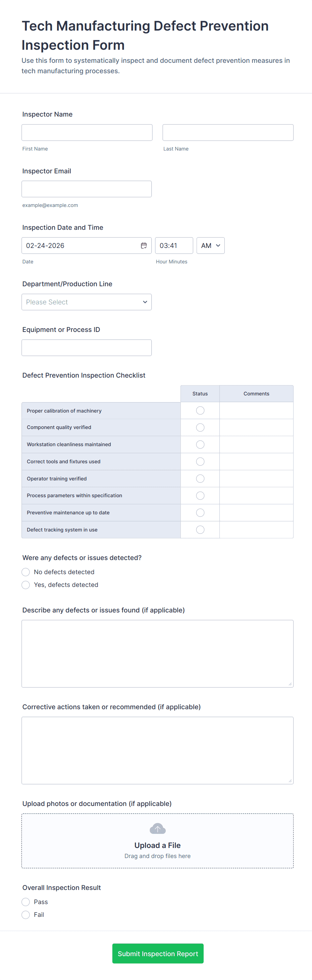The height and width of the screenshot is (980, 312).
Task: Click comments cell for Defect tracking system
Action: click(257, 530)
